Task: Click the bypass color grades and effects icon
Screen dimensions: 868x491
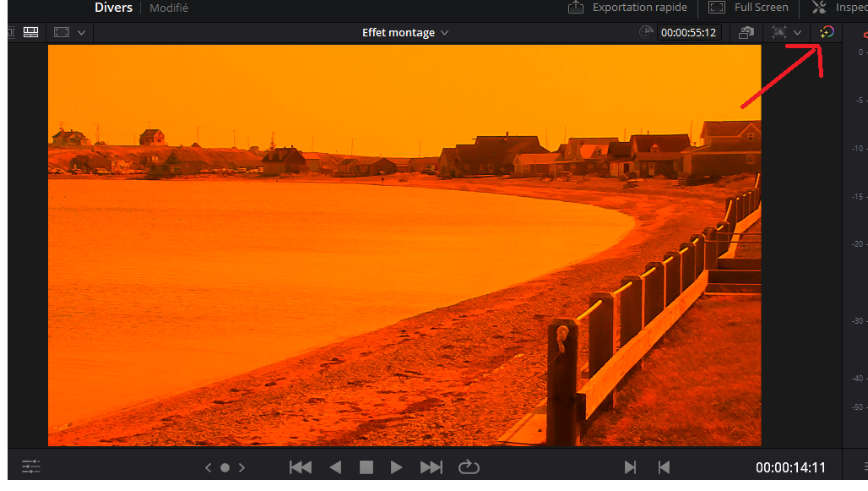Action: click(x=746, y=33)
